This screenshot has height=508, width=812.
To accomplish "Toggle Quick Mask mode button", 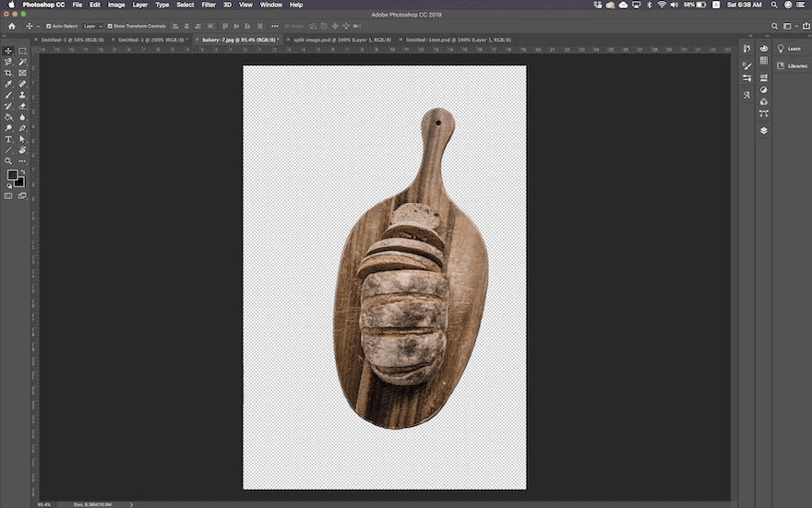I will (x=9, y=195).
